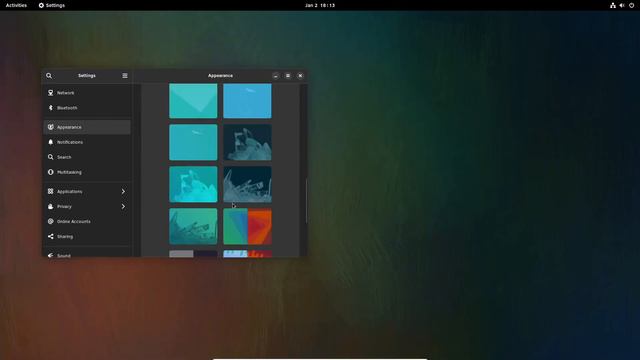This screenshot has width=640, height=360.
Task: Select the dark navy crystal wallpaper
Action: point(247,142)
